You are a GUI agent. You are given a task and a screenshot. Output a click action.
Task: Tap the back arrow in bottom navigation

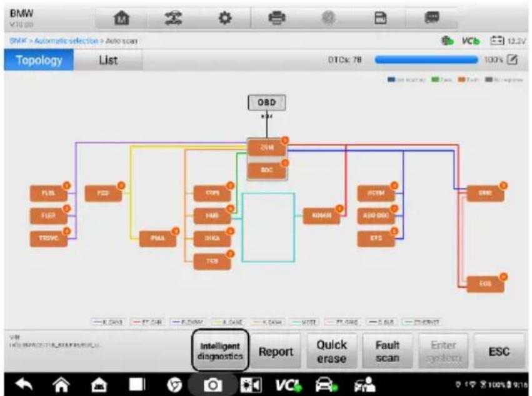coord(24,385)
